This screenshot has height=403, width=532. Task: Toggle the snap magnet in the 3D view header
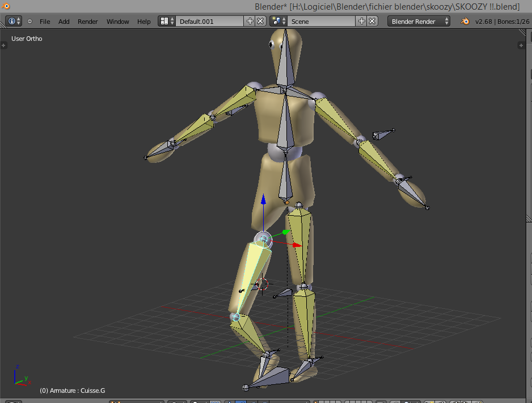(x=395, y=401)
